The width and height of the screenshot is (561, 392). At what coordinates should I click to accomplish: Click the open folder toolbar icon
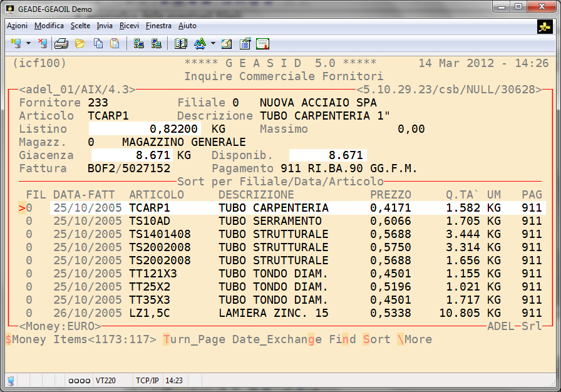(x=80, y=44)
